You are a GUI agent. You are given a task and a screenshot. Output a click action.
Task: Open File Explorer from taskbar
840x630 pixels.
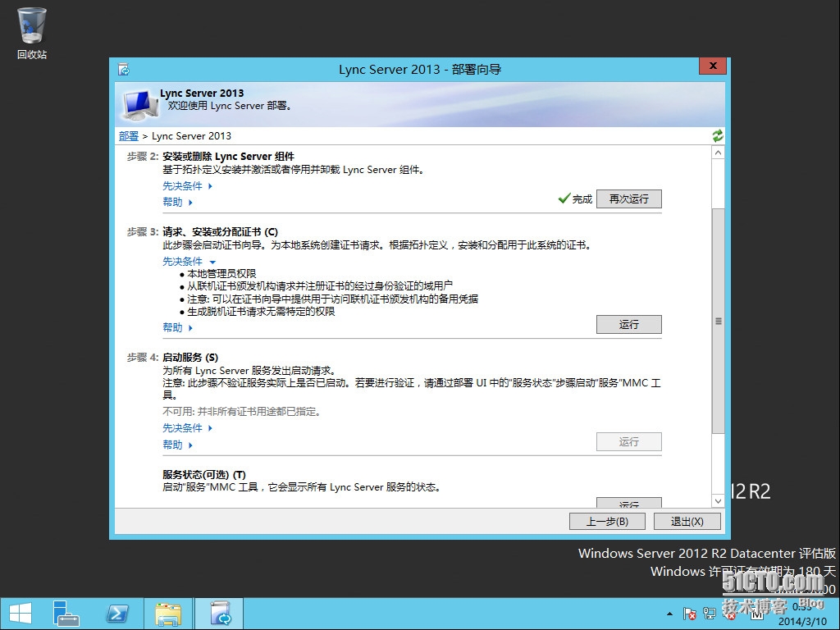point(168,614)
